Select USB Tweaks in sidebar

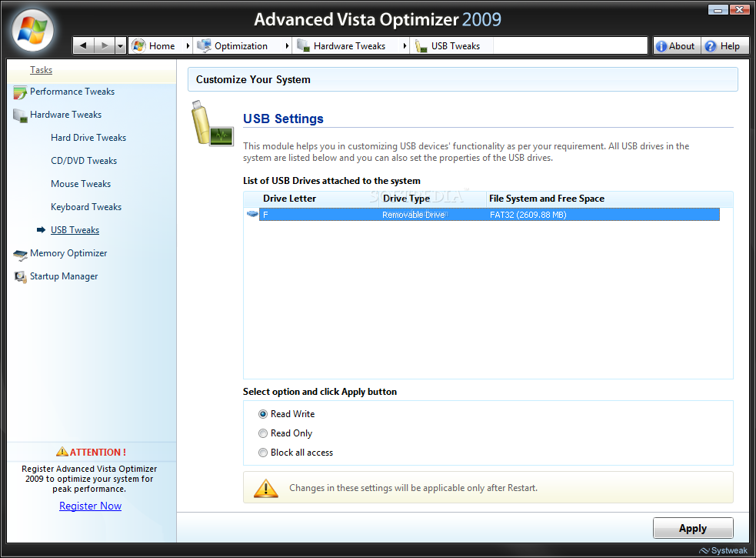(x=75, y=230)
